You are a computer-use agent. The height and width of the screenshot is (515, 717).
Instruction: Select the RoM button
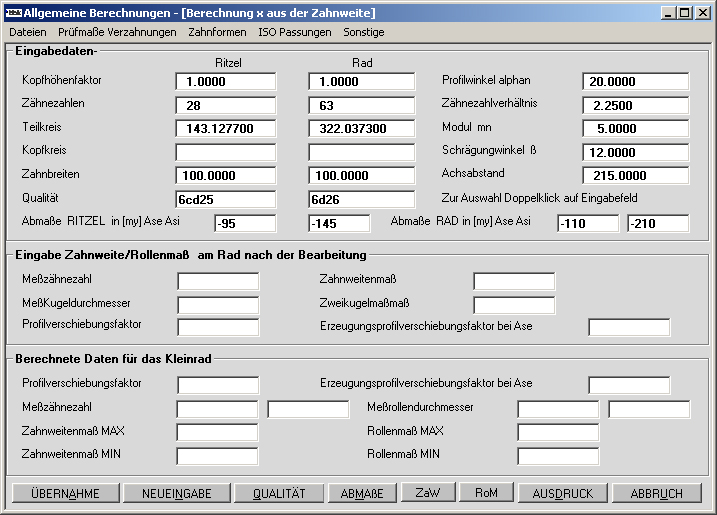coord(486,493)
